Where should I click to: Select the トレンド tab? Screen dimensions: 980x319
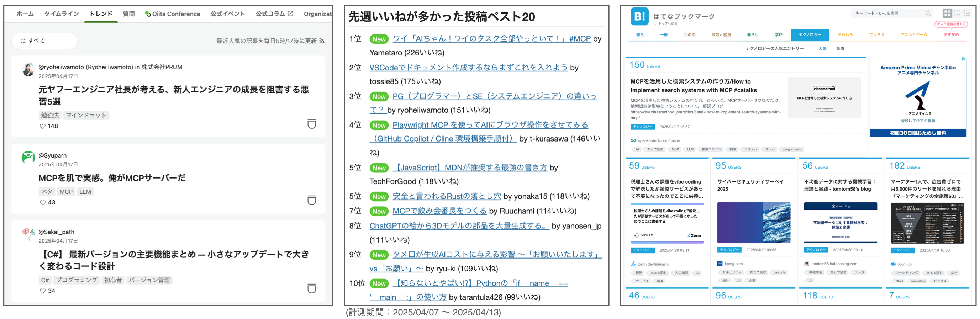[101, 14]
